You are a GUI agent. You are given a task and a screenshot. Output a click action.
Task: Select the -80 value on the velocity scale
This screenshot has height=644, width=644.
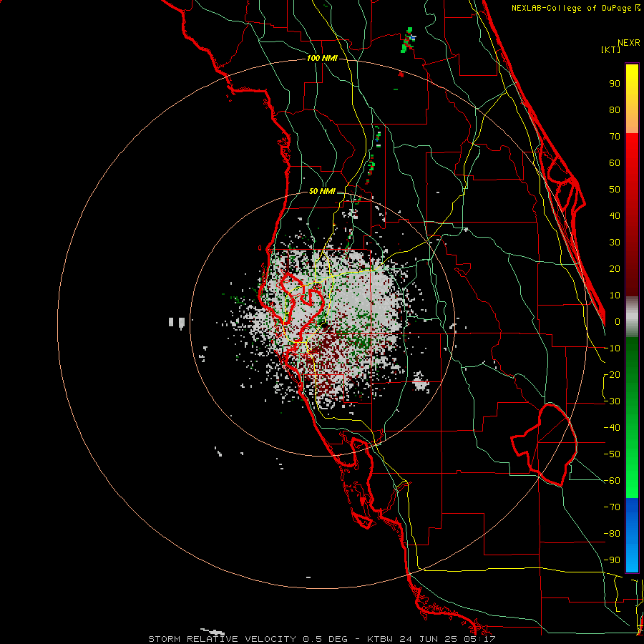pos(612,534)
